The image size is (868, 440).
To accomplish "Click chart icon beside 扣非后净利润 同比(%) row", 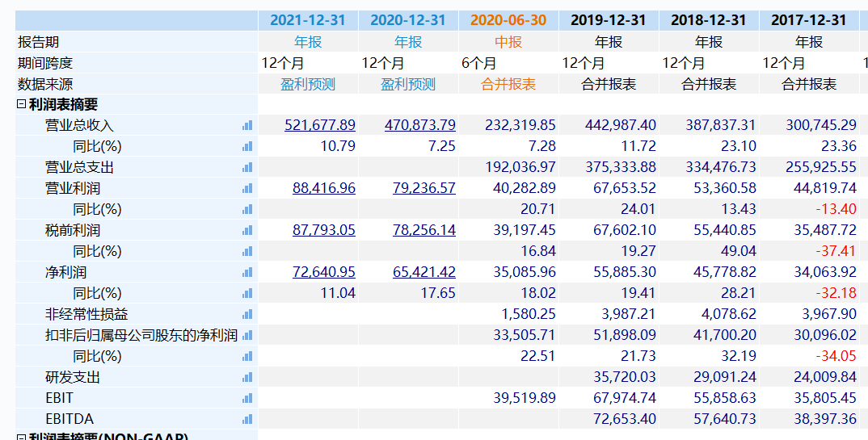I will click(x=247, y=357).
